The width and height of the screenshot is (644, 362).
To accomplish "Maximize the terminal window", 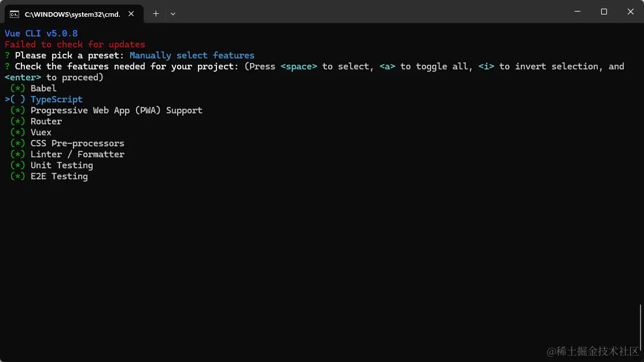I will (603, 12).
